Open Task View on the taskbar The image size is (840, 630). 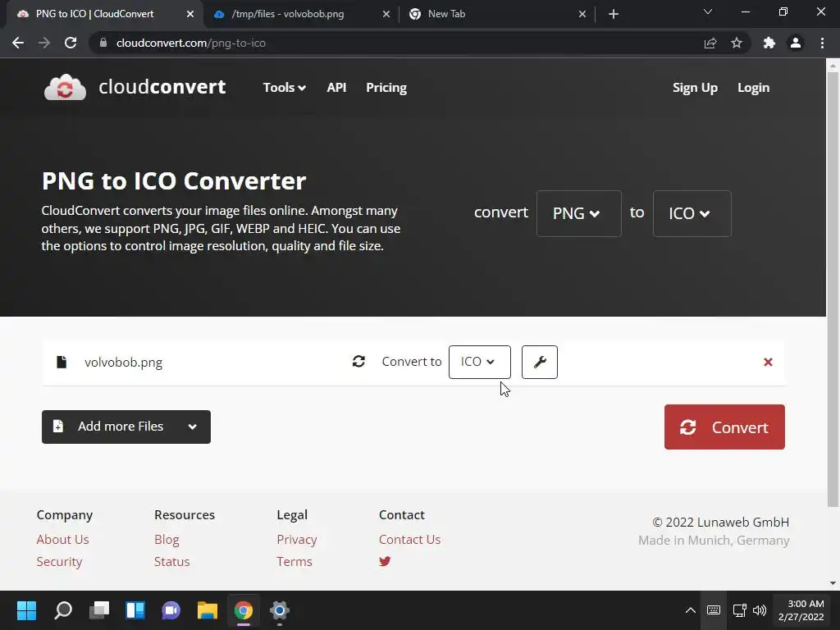click(99, 610)
